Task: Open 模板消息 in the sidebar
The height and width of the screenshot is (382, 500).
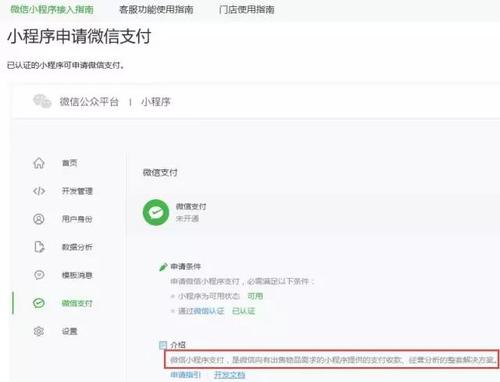Action: tap(77, 275)
